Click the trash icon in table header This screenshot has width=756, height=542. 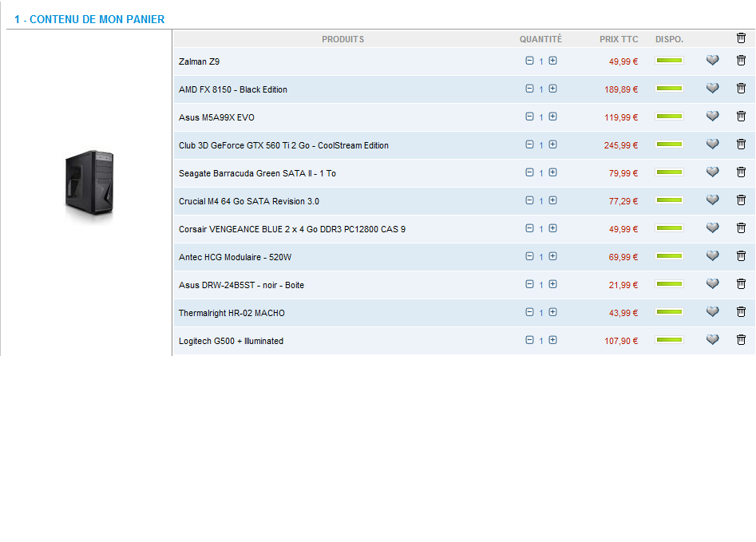741,38
